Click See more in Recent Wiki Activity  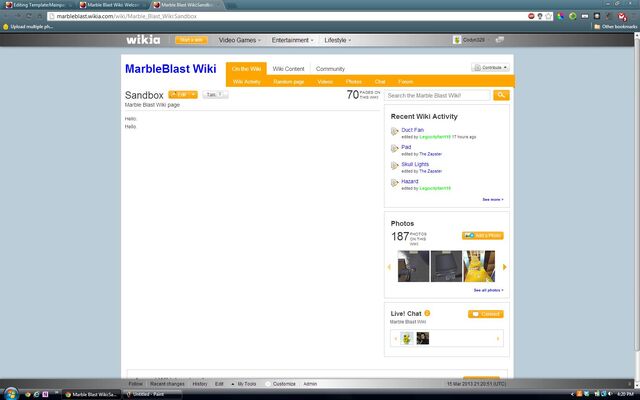click(493, 200)
